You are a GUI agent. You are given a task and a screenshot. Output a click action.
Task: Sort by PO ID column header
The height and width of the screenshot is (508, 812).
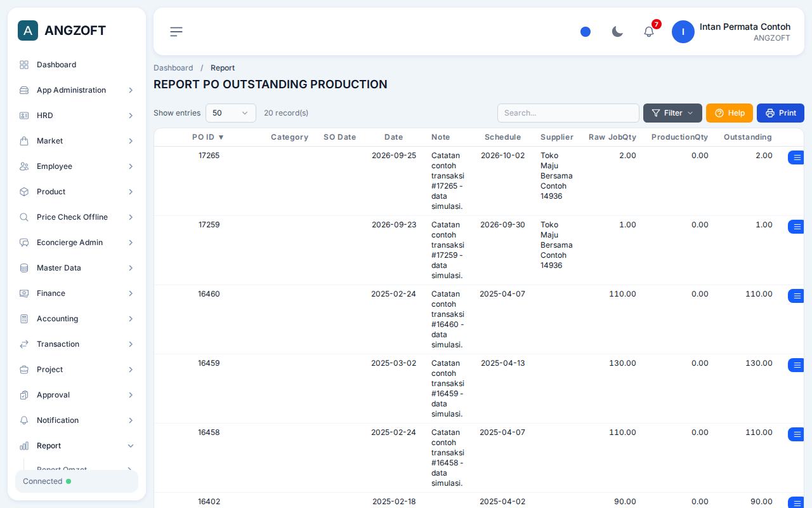(x=209, y=137)
